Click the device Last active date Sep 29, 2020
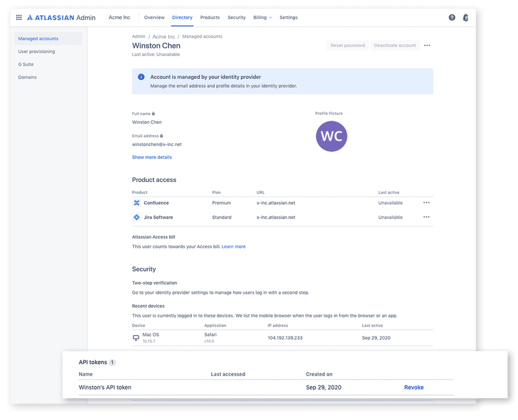The image size is (518, 420). point(376,338)
